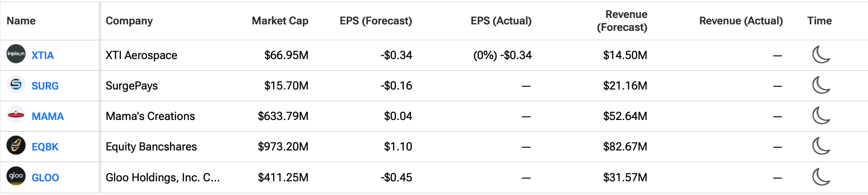The image size is (868, 195).
Task: Click the XTIA company logo icon
Action: pyautogui.click(x=16, y=54)
